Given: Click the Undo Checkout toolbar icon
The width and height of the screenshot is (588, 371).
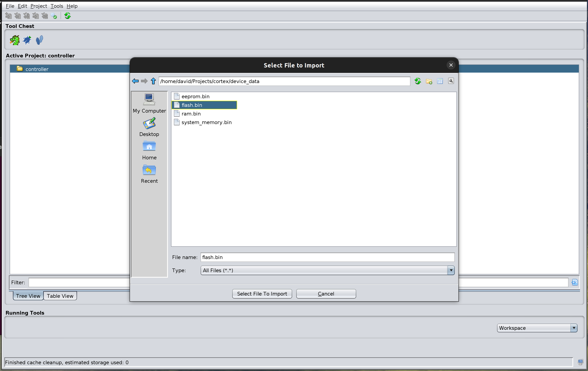Looking at the screenshot, I should (x=44, y=16).
